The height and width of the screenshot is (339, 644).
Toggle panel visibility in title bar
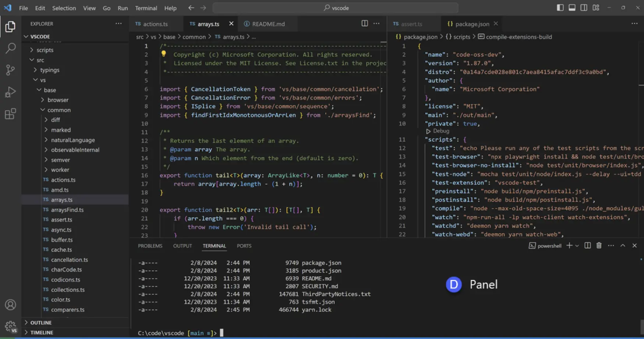pos(572,8)
